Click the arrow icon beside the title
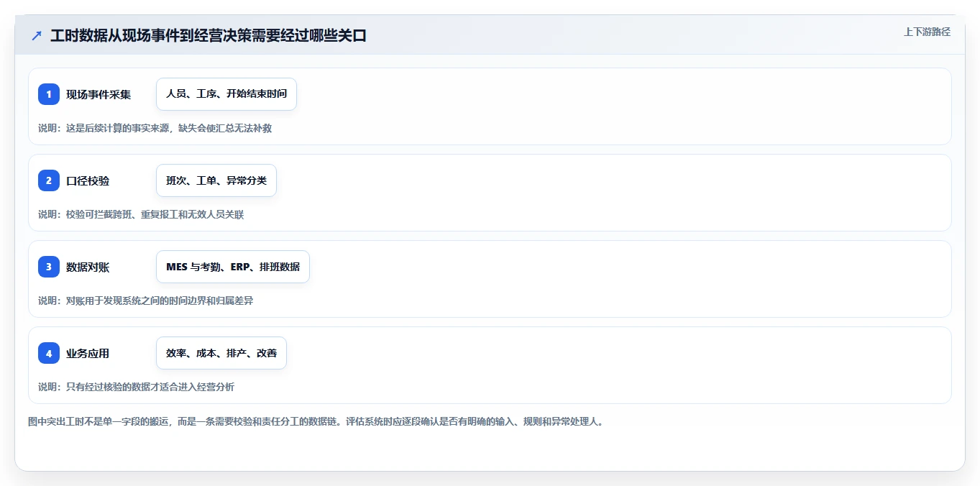 37,35
